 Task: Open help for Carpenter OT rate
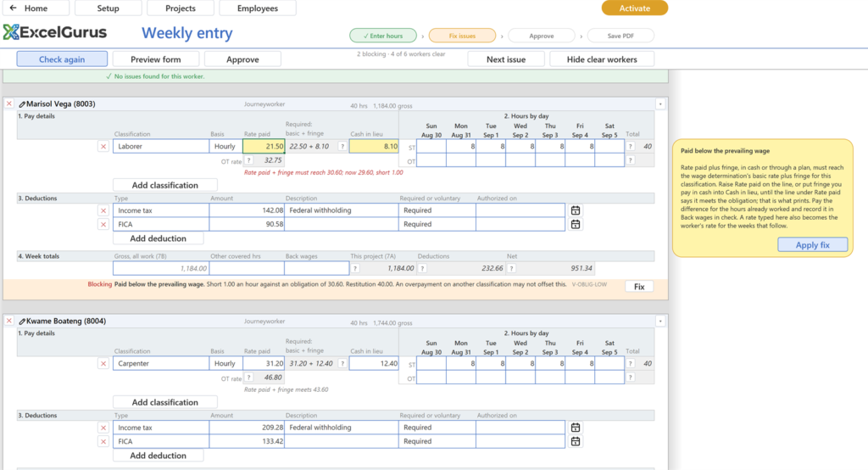point(249,378)
